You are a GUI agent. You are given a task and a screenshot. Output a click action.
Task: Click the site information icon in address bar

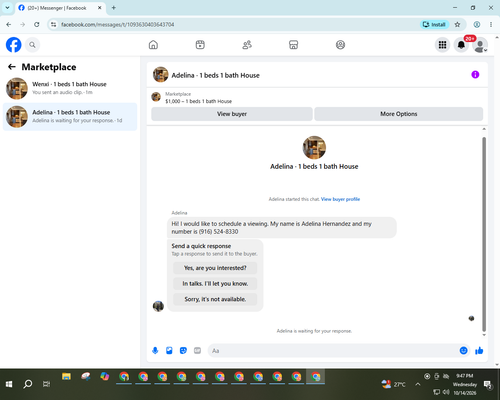click(54, 25)
